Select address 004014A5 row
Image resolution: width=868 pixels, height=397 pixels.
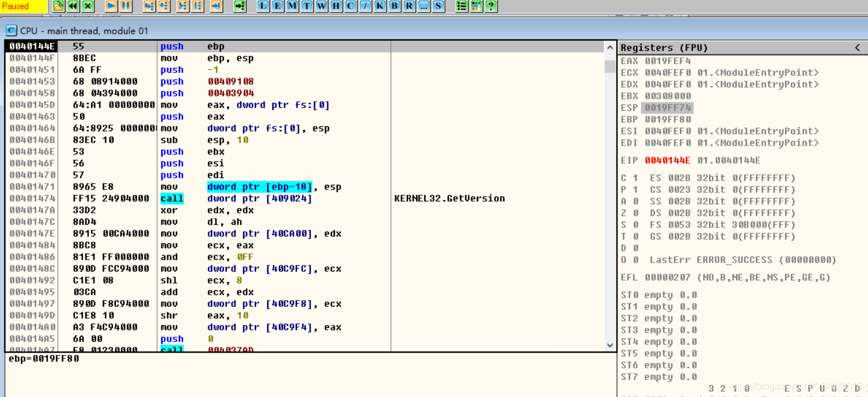tap(305, 339)
